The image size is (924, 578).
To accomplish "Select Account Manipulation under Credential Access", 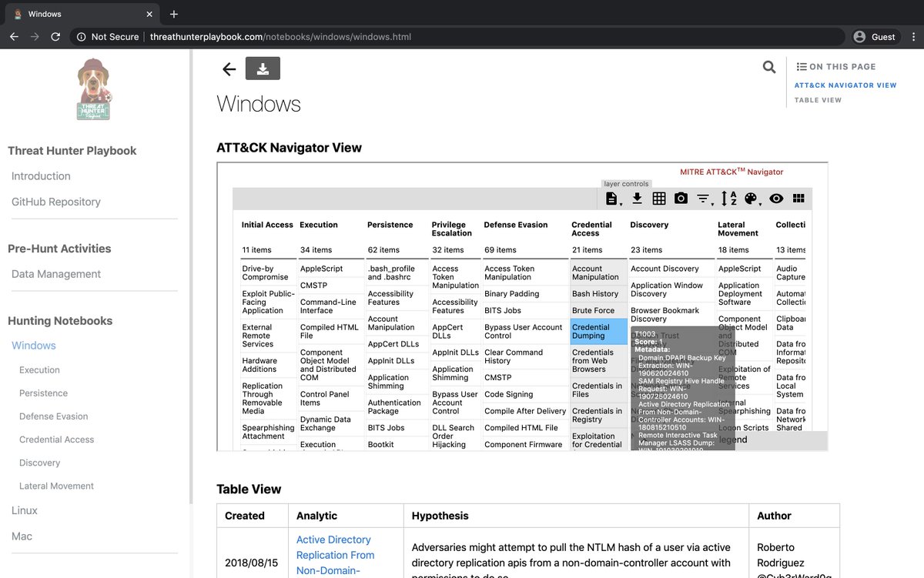I will [599, 272].
